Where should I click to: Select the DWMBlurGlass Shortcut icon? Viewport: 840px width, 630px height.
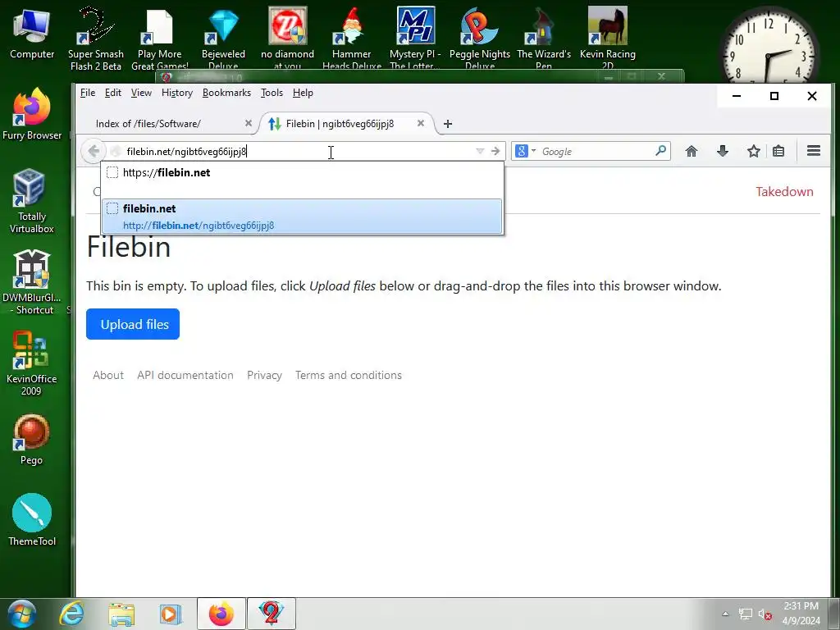click(32, 283)
